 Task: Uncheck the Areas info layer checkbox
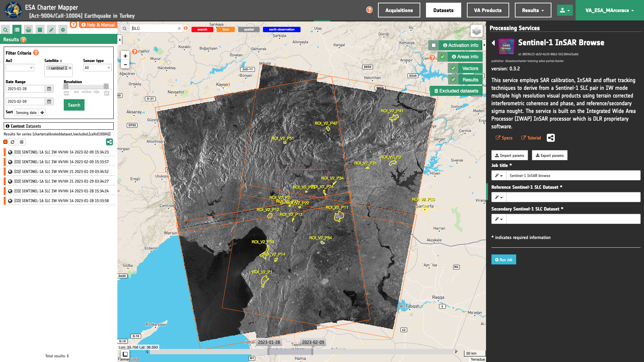(442, 57)
